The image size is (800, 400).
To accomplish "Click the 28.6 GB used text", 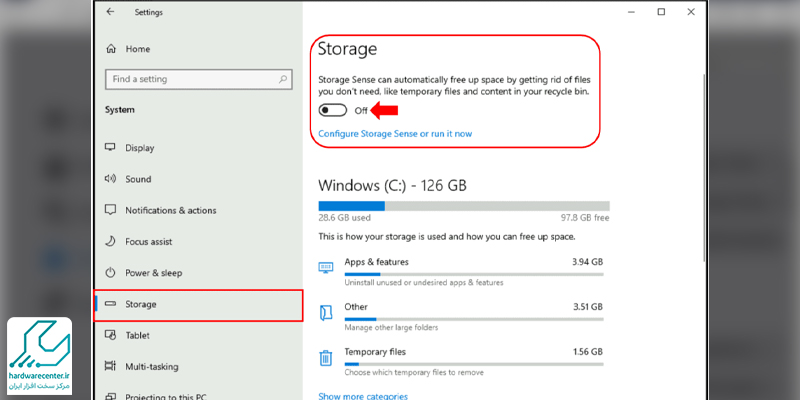I will (344, 218).
